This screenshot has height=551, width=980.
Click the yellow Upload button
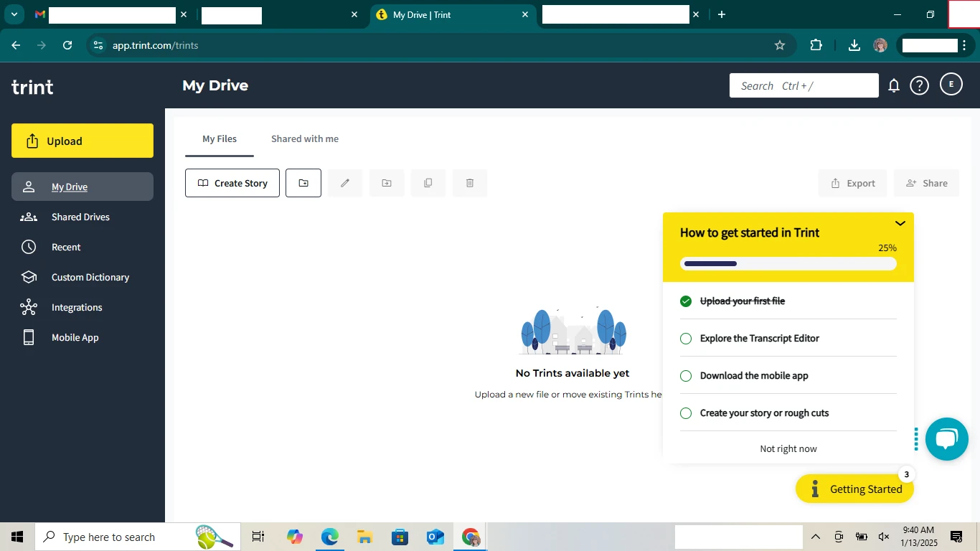(83, 141)
